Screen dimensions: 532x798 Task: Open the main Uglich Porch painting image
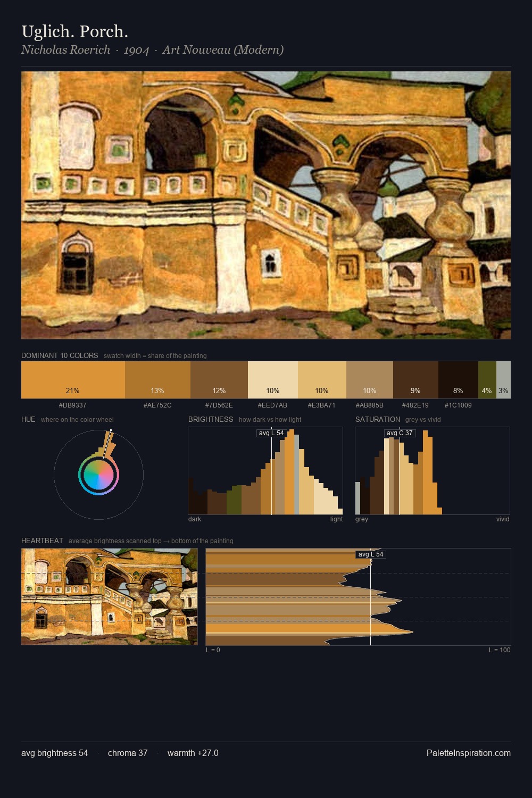(x=266, y=205)
